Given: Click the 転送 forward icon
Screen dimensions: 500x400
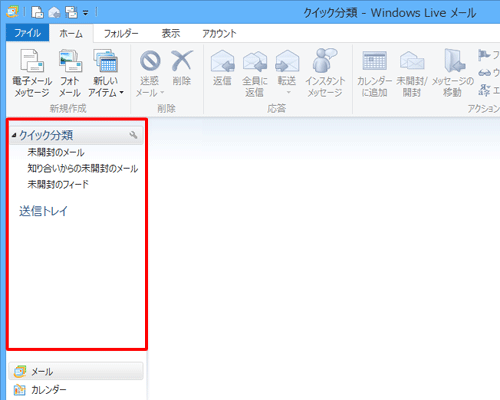Looking at the screenshot, I should [287, 61].
